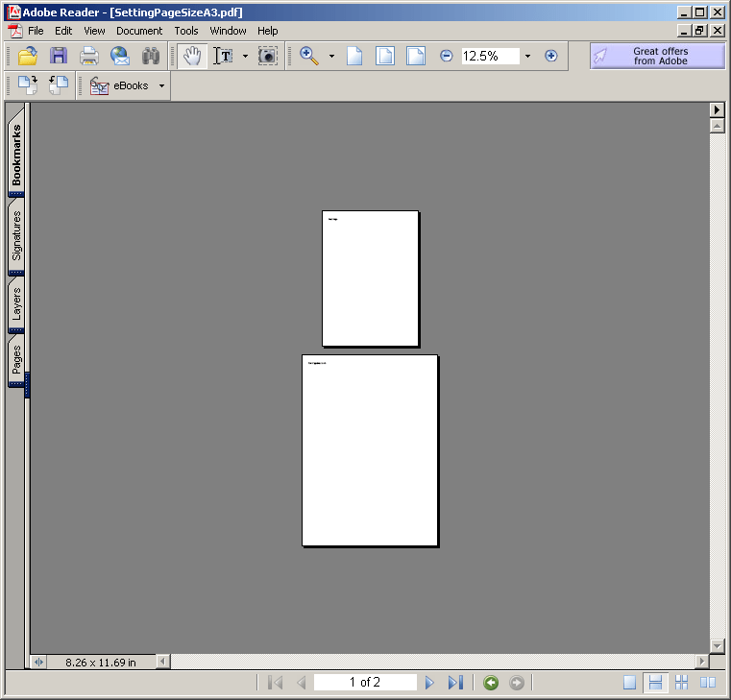Open the Document menu
Screen dimensions: 731x700
click(x=139, y=31)
